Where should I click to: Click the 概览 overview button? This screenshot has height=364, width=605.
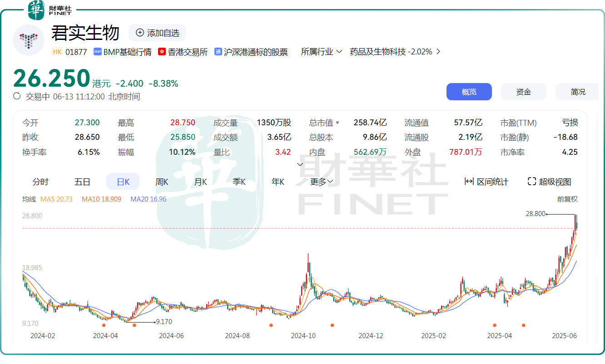469,92
